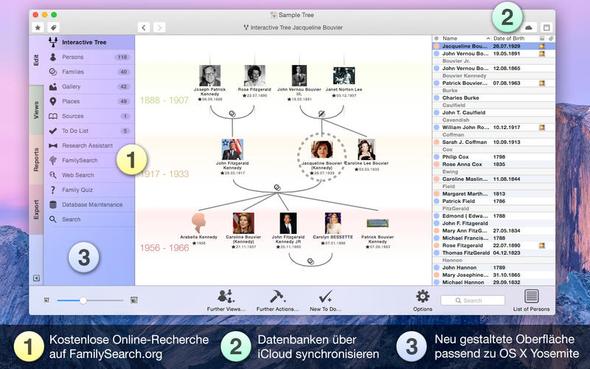590x369 pixels.
Task: Open the Interactive Tree view
Action: pyautogui.click(x=90, y=42)
